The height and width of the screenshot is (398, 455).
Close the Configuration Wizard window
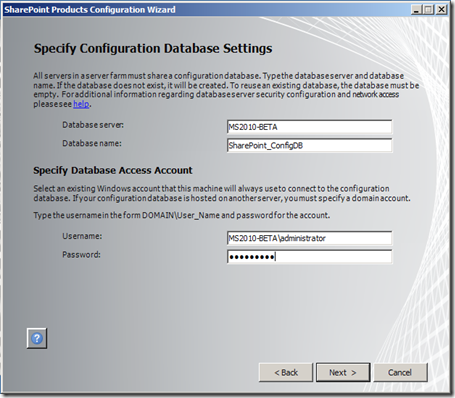point(441,9)
